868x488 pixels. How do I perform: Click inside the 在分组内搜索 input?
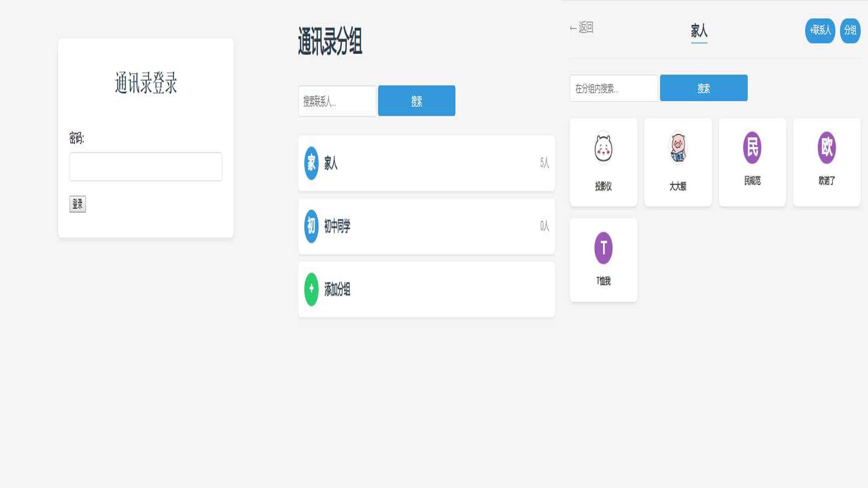pos(613,88)
